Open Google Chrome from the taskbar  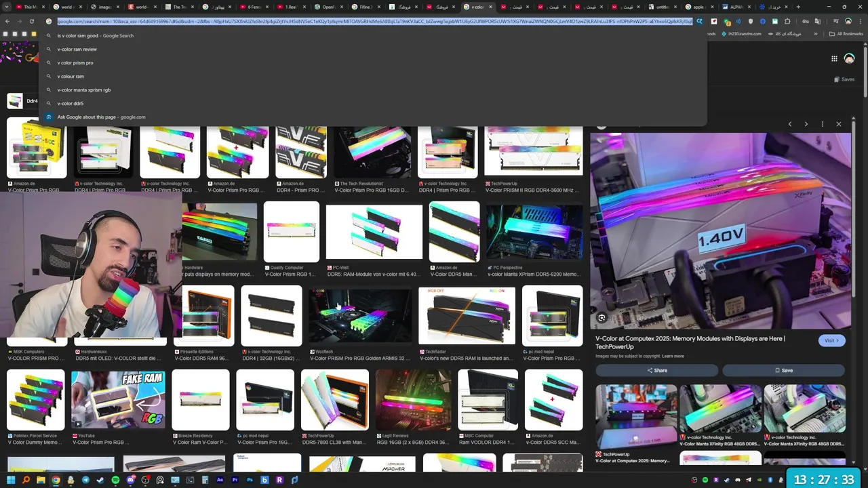[56, 480]
